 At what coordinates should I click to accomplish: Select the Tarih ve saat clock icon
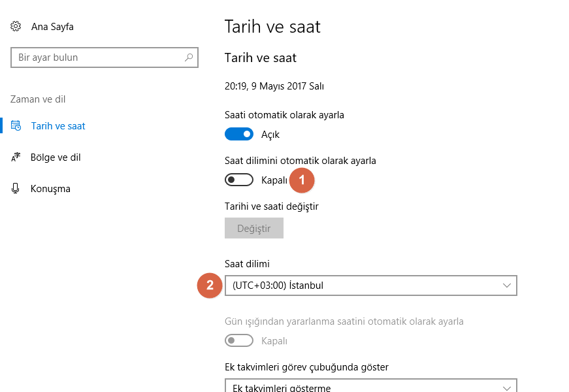point(17,125)
